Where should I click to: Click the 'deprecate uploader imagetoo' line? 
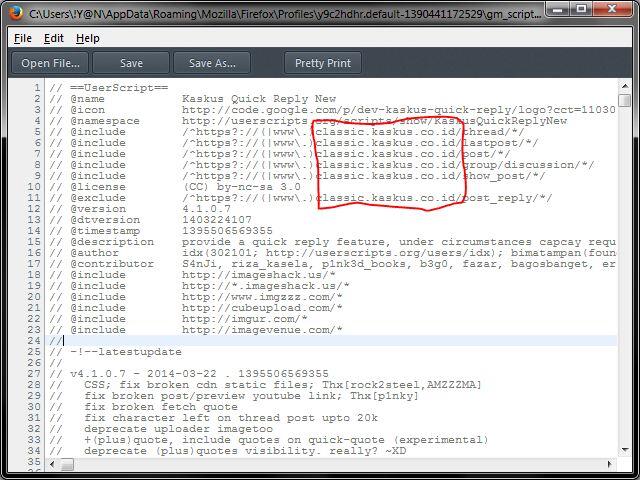pos(178,429)
